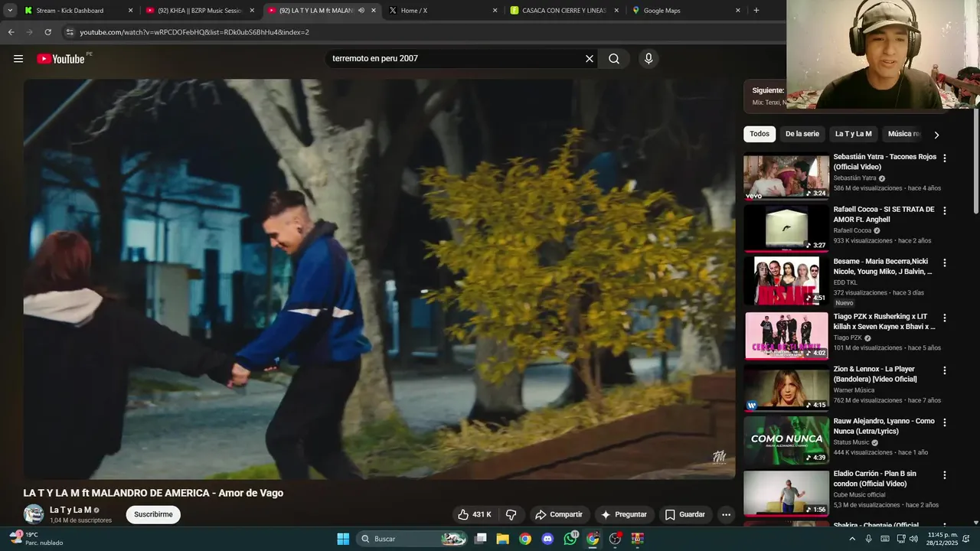Open options menu for Zion & Lennox video
980x551 pixels.
pos(944,370)
